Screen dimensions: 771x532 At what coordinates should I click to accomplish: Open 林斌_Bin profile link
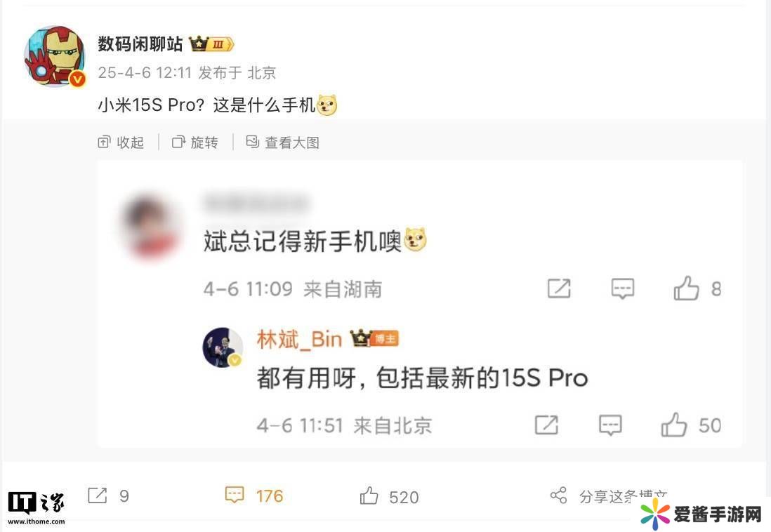[299, 339]
